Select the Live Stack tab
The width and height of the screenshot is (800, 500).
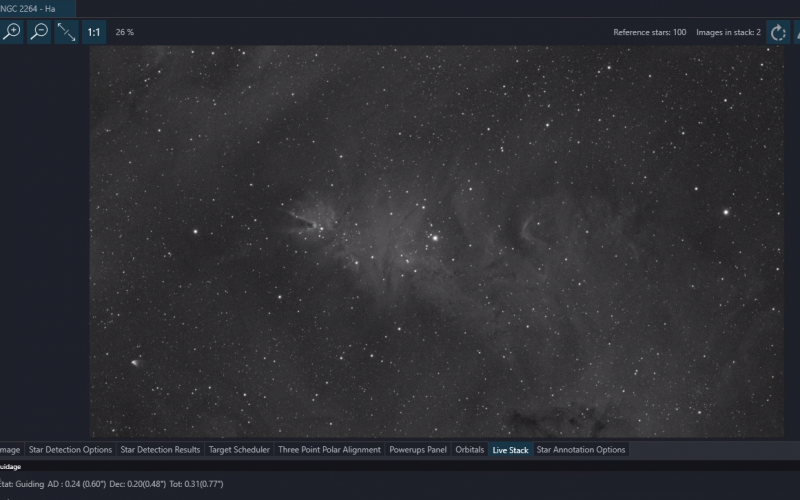coord(510,449)
